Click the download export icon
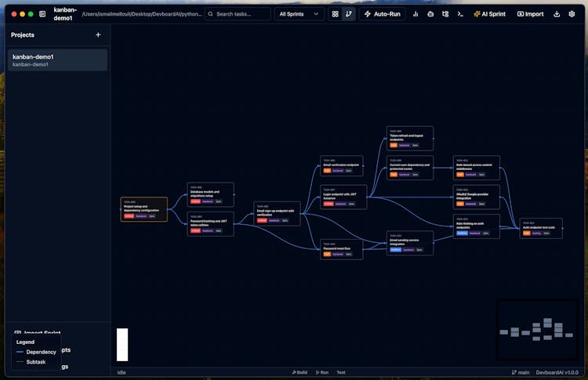Image resolution: width=588 pixels, height=380 pixels. pyautogui.click(x=557, y=14)
